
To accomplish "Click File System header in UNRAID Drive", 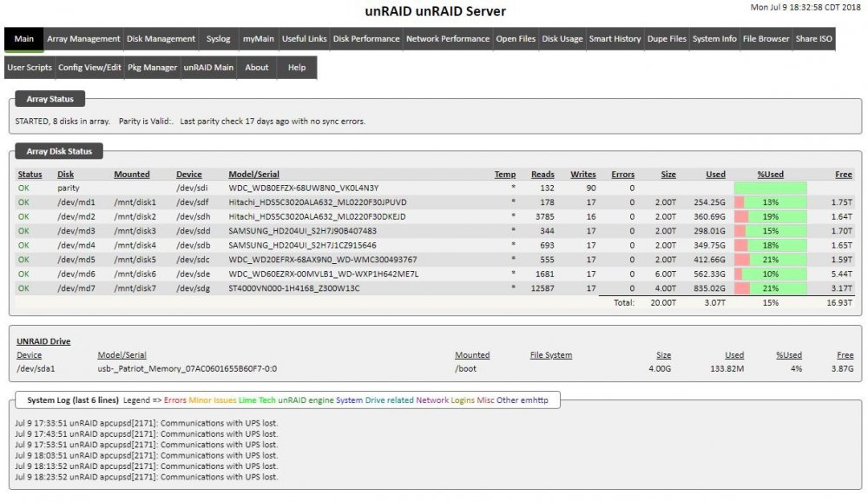I will [x=551, y=354].
